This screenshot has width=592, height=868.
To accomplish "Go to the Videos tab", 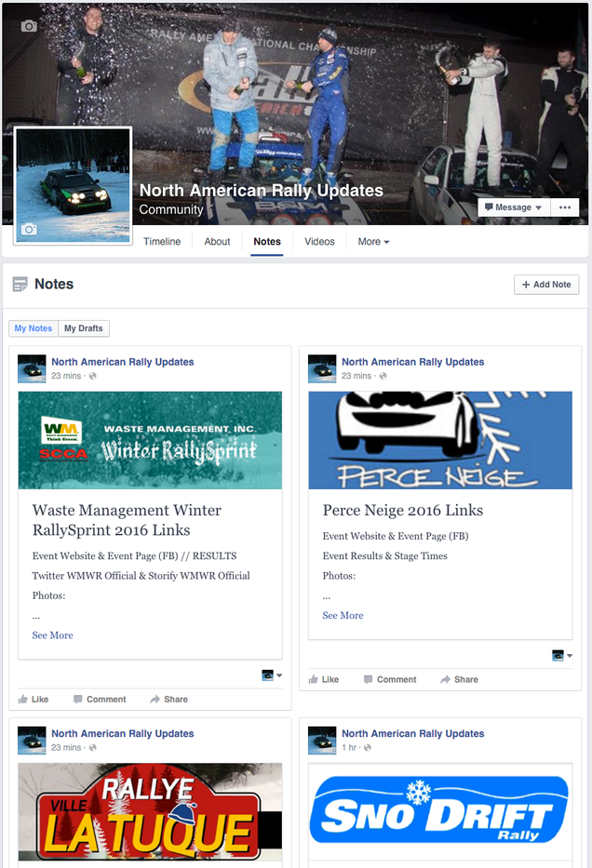I will click(319, 242).
